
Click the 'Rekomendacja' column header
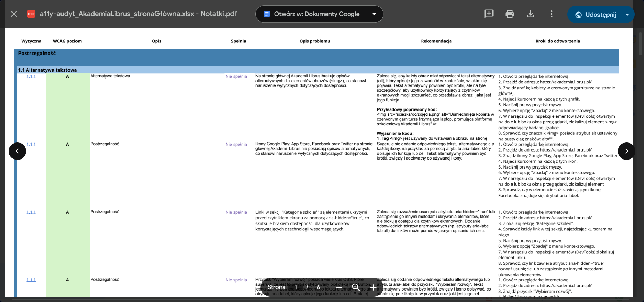tap(436, 41)
